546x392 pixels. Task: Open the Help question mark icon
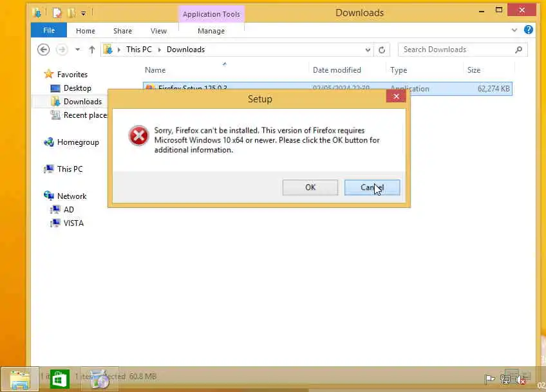tap(528, 30)
